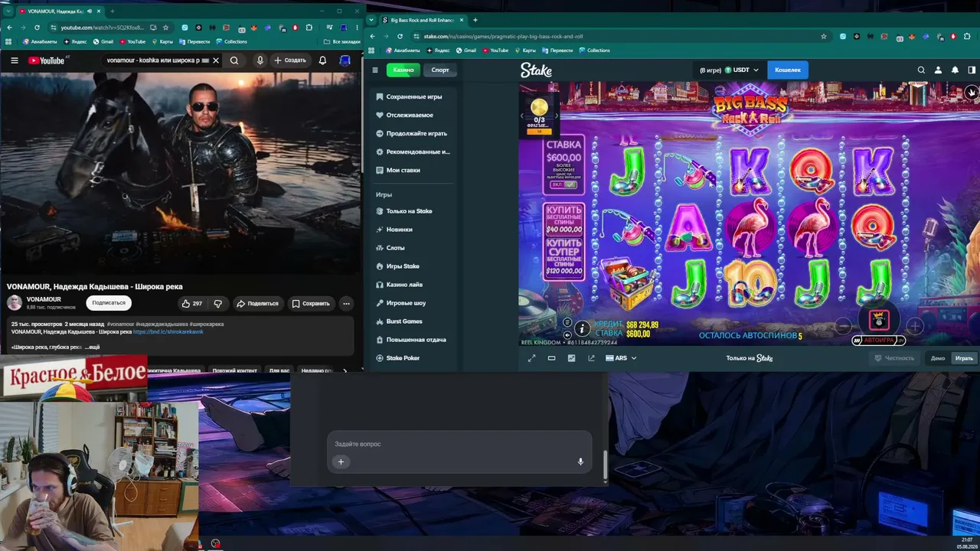Bookmark the YouTube page with the star
This screenshot has width=980, height=551.
(x=165, y=28)
